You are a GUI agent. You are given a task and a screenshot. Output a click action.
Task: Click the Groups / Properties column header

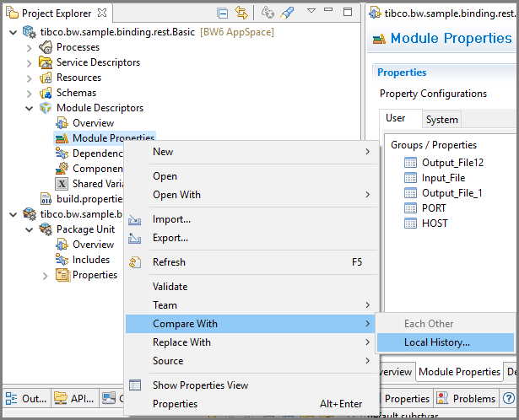[x=434, y=145]
